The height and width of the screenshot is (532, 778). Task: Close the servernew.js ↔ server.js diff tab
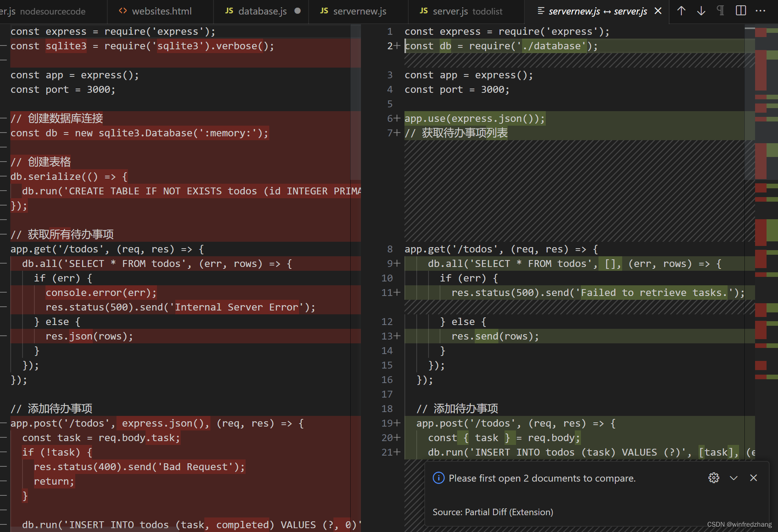[x=658, y=11]
